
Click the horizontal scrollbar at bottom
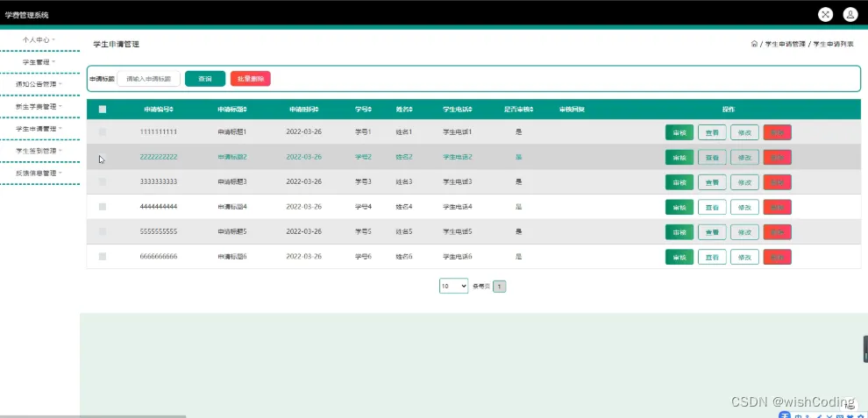pyautogui.click(x=93, y=415)
